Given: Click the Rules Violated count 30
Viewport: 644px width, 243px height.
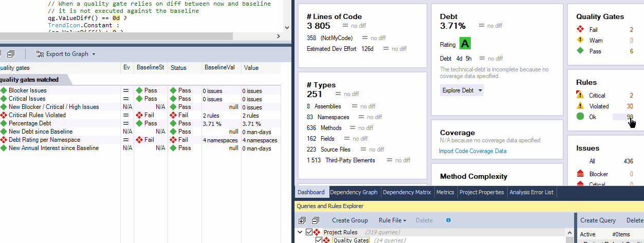Looking at the screenshot, I should click(x=630, y=106).
